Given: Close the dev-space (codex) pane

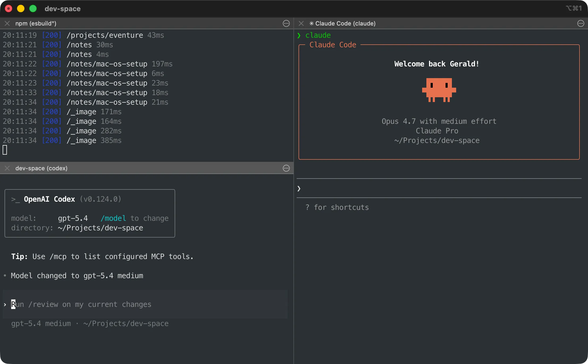Looking at the screenshot, I should tap(7, 168).
